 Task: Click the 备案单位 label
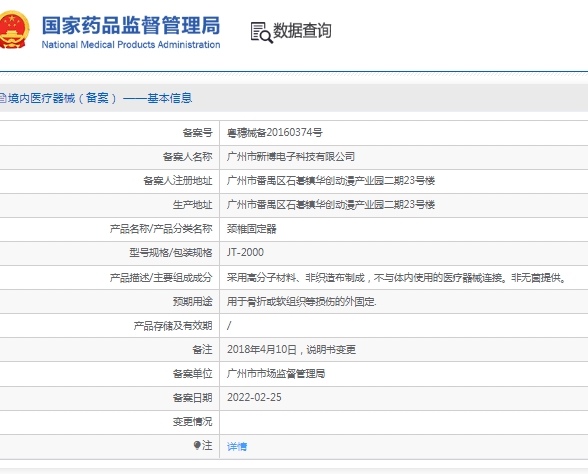192,374
